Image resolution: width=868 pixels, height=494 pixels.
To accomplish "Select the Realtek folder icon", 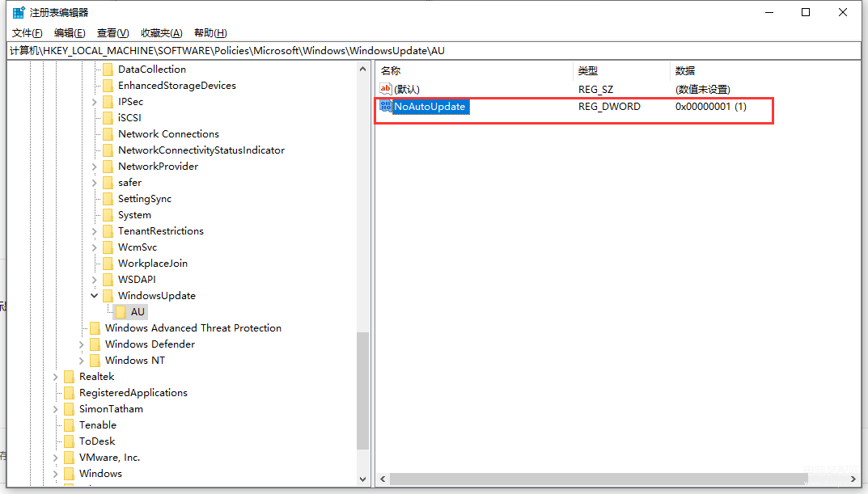I will (x=70, y=377).
